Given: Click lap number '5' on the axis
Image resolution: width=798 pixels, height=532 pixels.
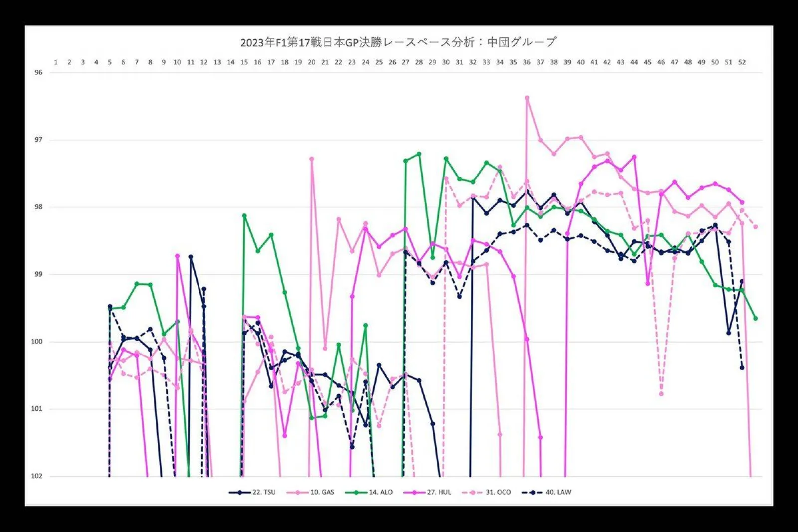Looking at the screenshot, I should pos(110,62).
